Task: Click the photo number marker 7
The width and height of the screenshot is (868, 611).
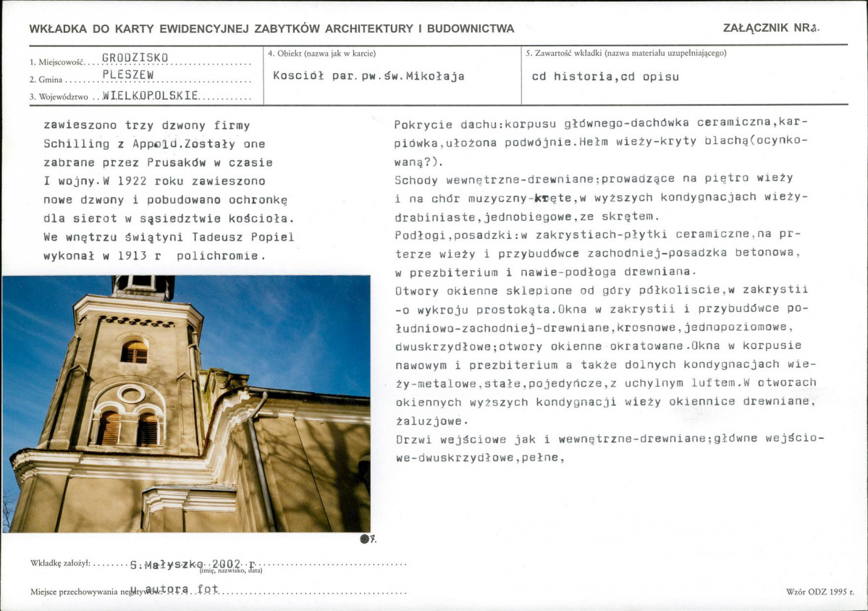Action: tap(366, 540)
